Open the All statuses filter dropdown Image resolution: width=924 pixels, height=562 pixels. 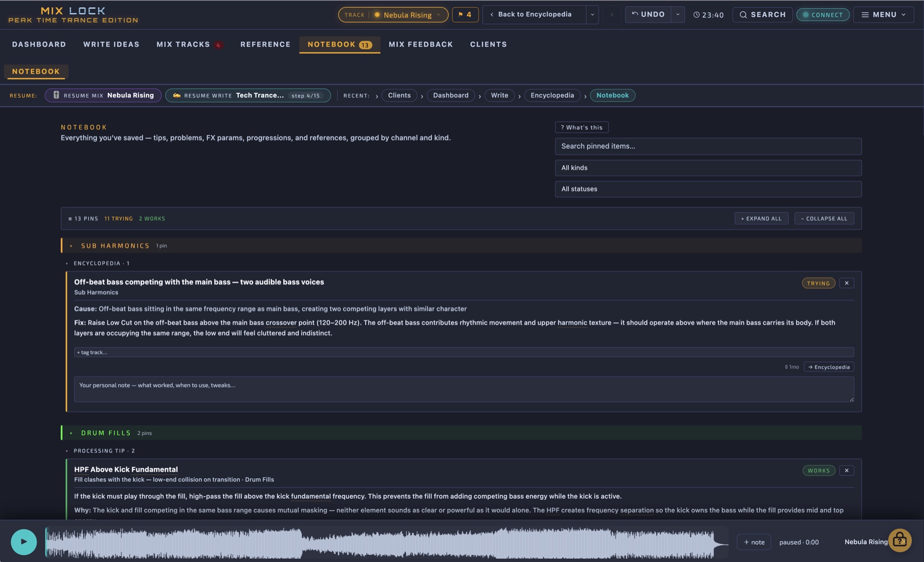tap(708, 189)
